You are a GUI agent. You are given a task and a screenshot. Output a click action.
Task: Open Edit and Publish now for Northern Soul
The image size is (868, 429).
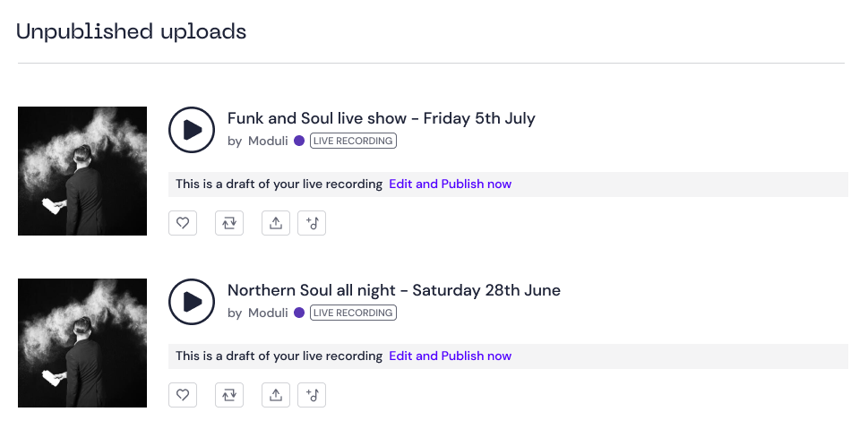(x=450, y=356)
